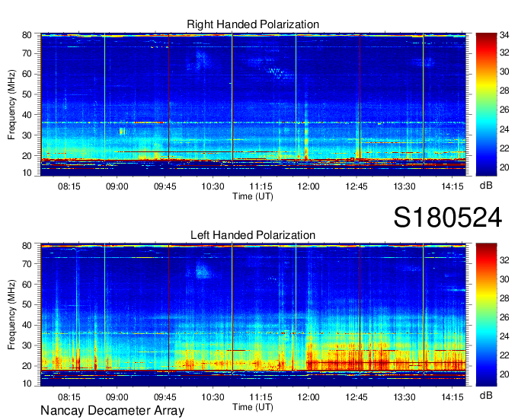Click 30 frequency tick on Left Handed plot
Screen dimensions: 518x420
click(x=27, y=345)
